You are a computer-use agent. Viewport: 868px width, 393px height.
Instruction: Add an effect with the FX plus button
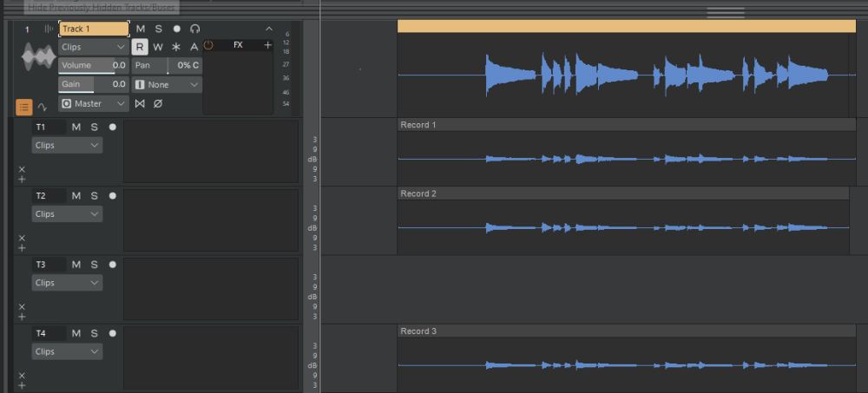[267, 45]
